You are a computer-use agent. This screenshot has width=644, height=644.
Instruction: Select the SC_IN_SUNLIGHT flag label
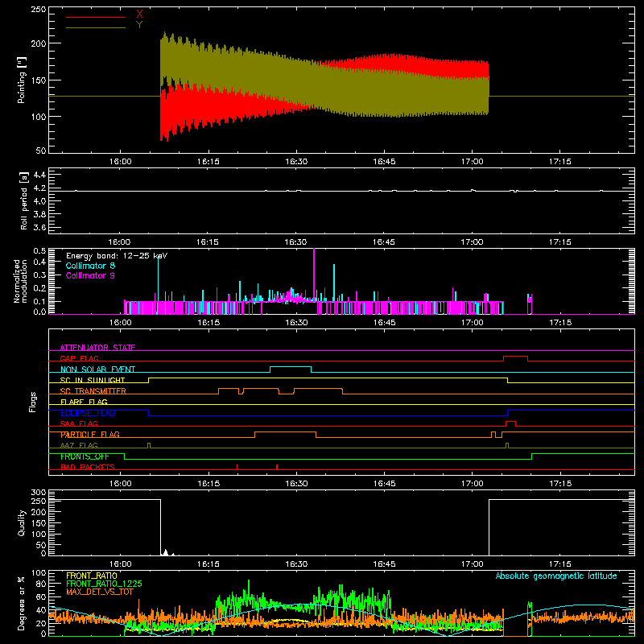coord(93,380)
